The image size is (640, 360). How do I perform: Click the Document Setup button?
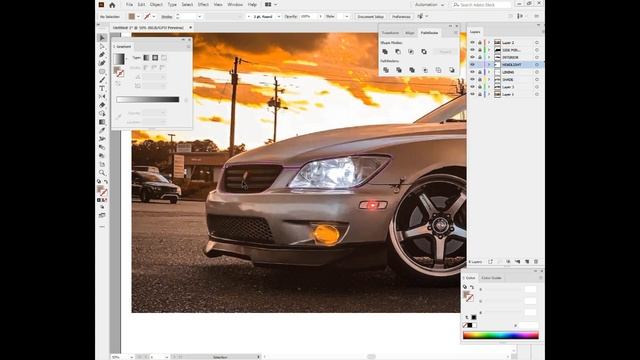[x=371, y=17]
